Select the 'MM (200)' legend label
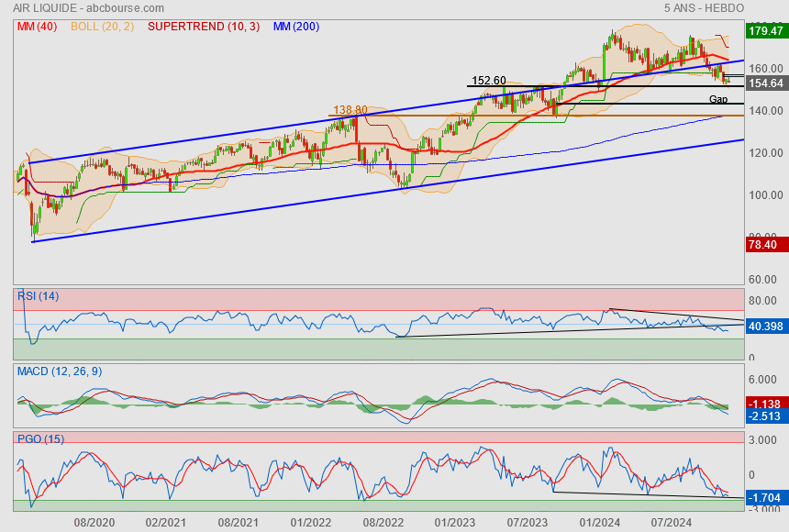Screen dimensions: 789x532 pyautogui.click(x=296, y=27)
